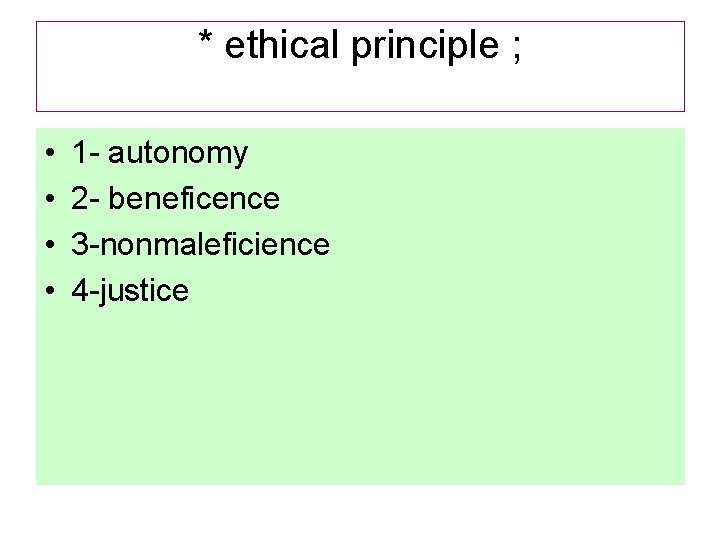The image size is (720, 540).
Task: Click the semicolon ending the title
Action: [x=515, y=48]
